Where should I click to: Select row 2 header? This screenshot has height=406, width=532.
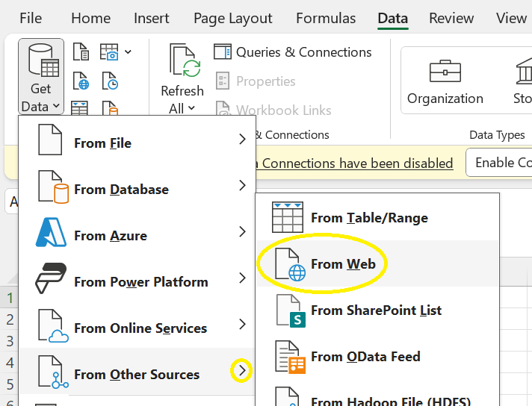point(10,319)
